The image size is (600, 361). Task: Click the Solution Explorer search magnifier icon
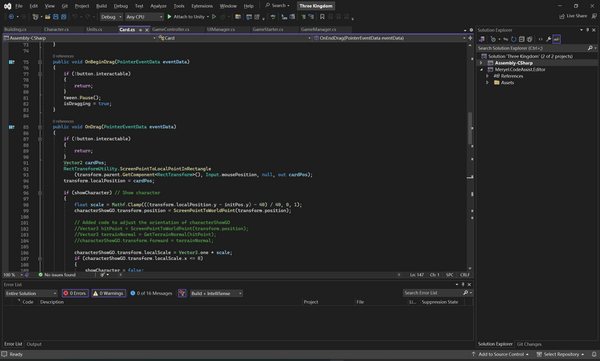(590, 48)
